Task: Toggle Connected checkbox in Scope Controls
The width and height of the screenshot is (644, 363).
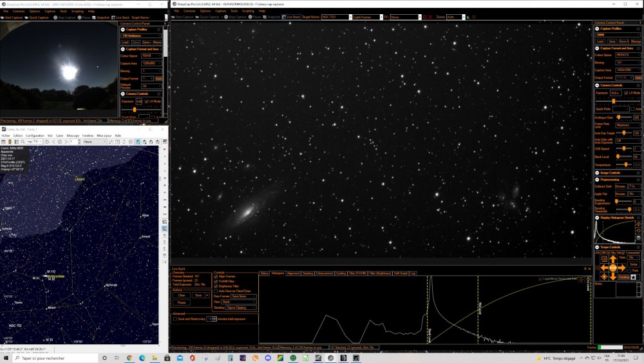Action: point(623,253)
